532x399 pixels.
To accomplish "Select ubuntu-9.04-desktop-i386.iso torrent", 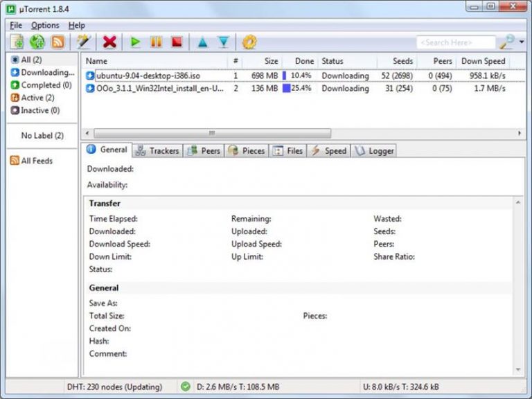I will (x=148, y=76).
